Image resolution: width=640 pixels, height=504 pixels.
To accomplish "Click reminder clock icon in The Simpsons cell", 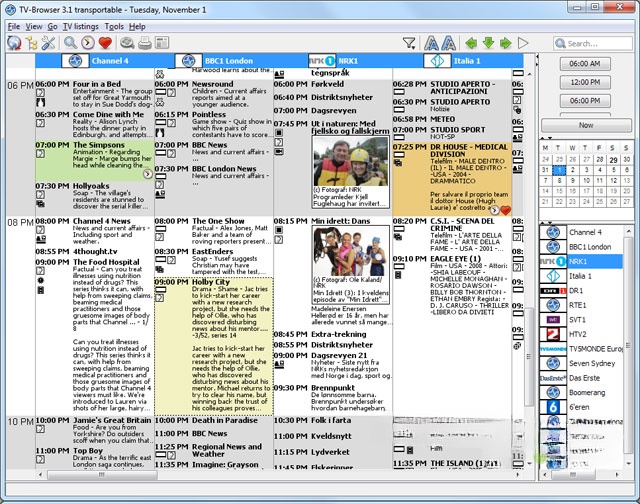I will coord(148,174).
